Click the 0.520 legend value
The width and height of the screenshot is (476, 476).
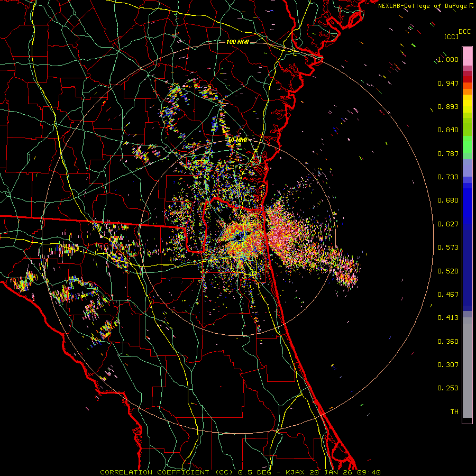pyautogui.click(x=448, y=271)
